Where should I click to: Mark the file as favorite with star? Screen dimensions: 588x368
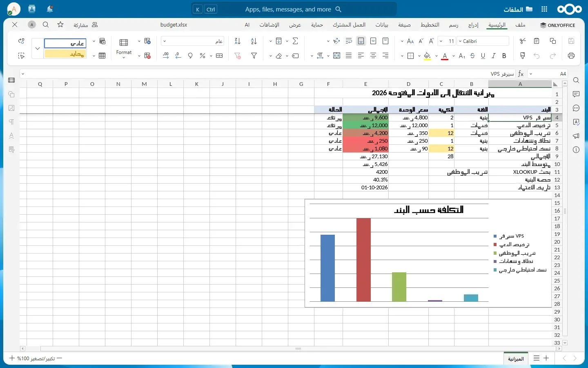(60, 25)
